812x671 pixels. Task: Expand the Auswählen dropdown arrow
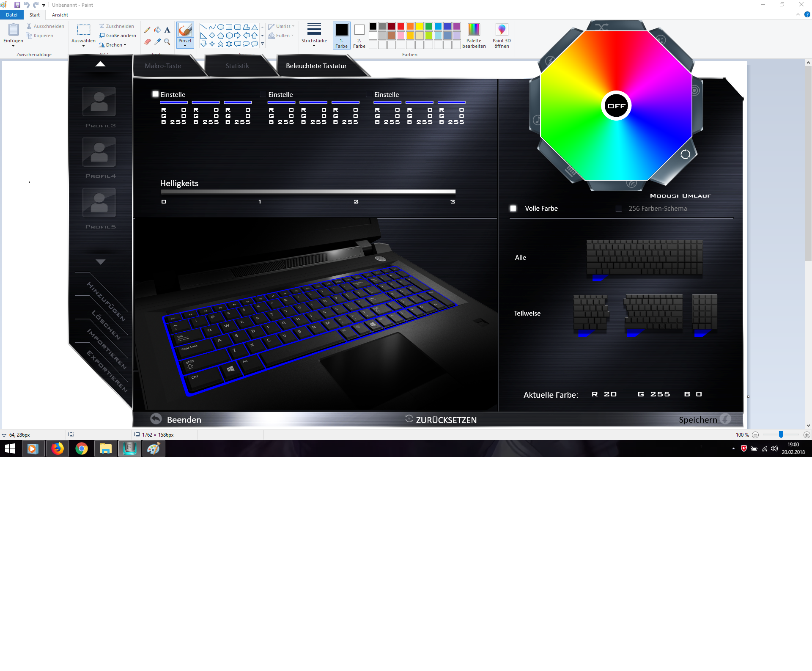click(x=83, y=46)
